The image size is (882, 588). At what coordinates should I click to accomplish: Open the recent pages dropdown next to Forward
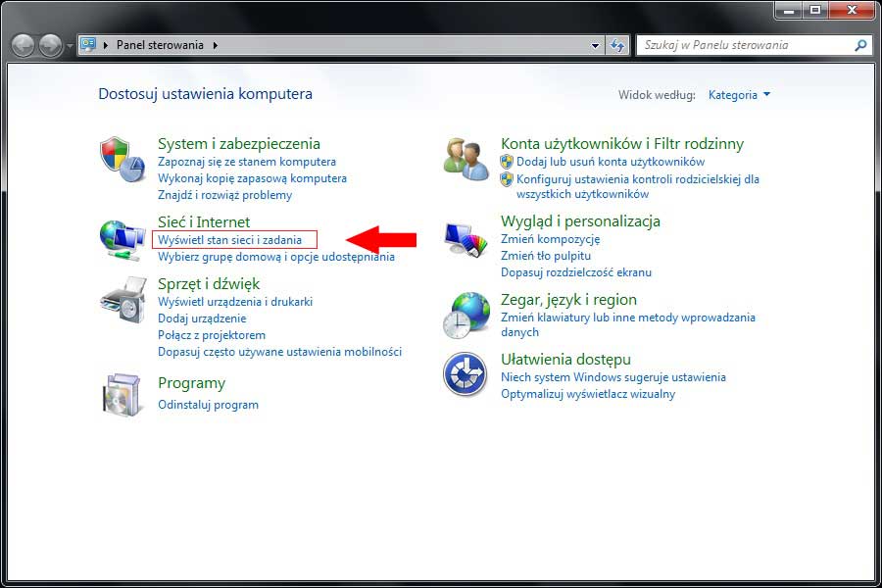[x=70, y=46]
